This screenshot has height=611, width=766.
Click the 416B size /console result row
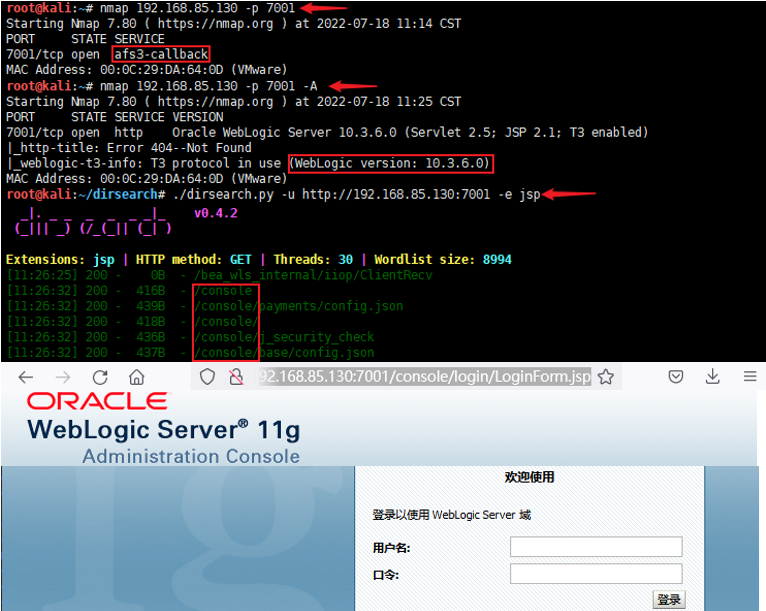pos(129,291)
